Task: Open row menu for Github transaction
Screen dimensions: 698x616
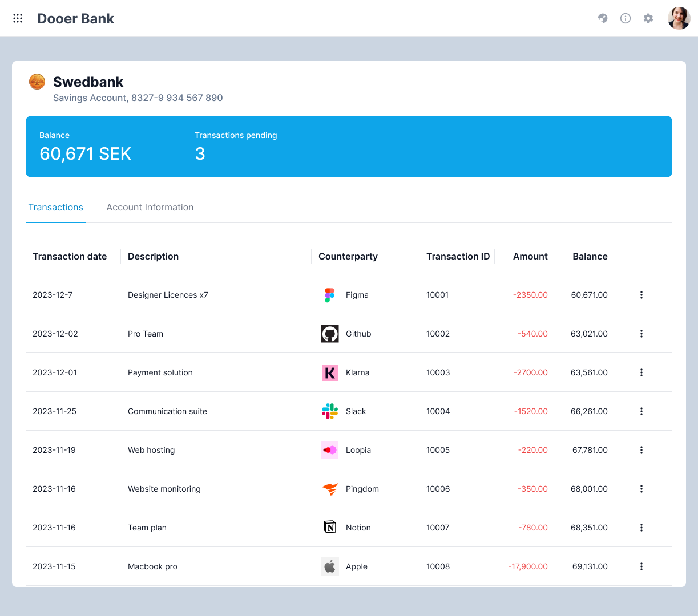Action: pos(641,334)
